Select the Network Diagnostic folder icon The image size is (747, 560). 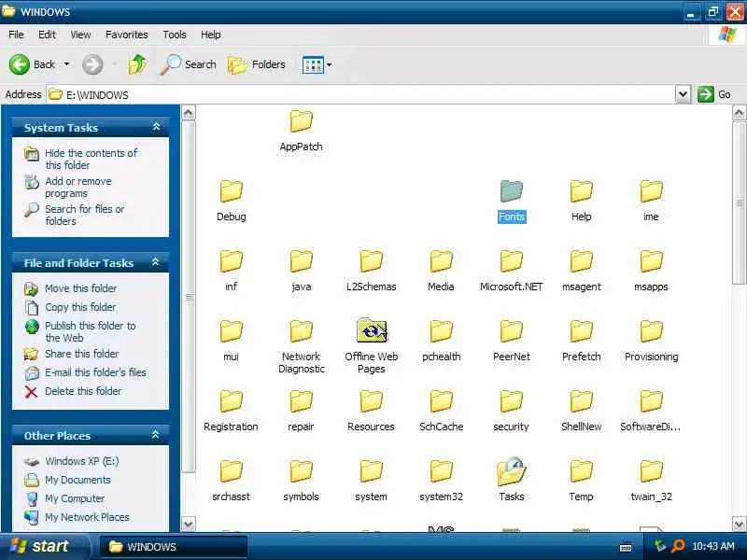pos(301,331)
